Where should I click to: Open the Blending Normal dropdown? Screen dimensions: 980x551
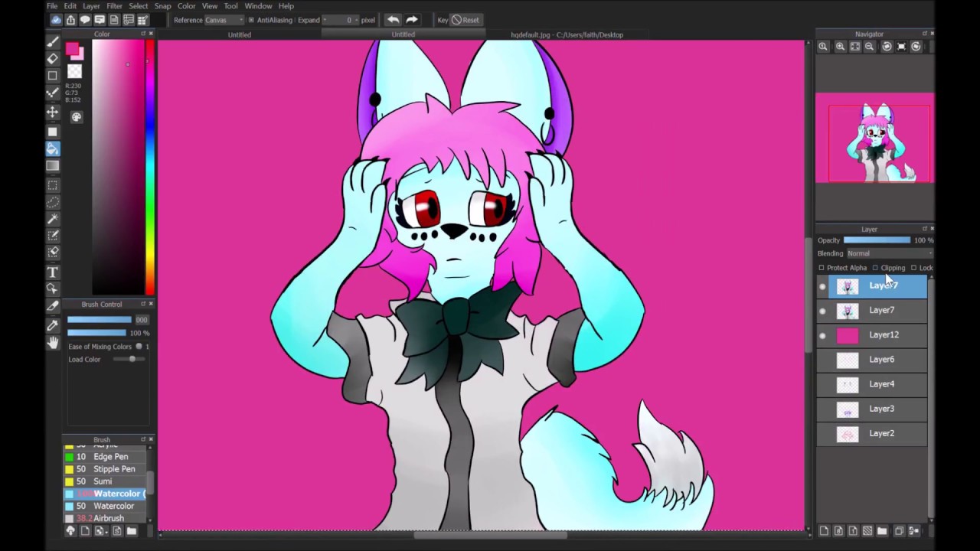(x=889, y=253)
